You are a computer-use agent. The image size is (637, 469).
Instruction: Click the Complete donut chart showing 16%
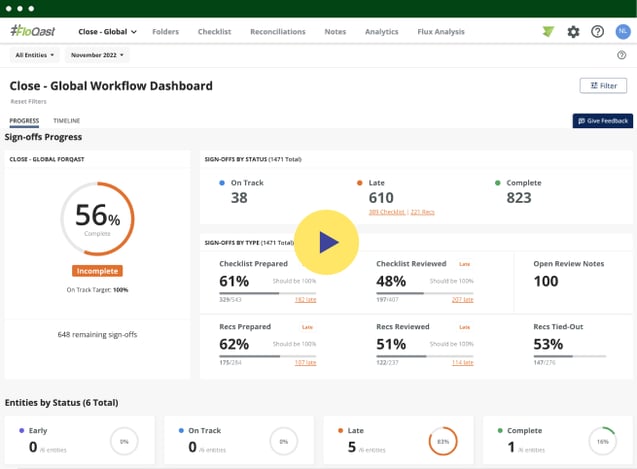click(601, 440)
